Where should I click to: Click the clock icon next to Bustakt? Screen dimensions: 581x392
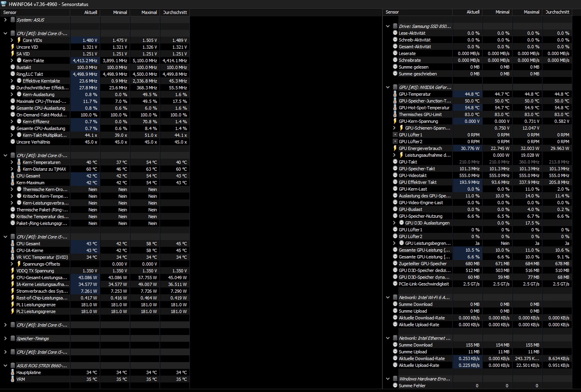point(12,67)
